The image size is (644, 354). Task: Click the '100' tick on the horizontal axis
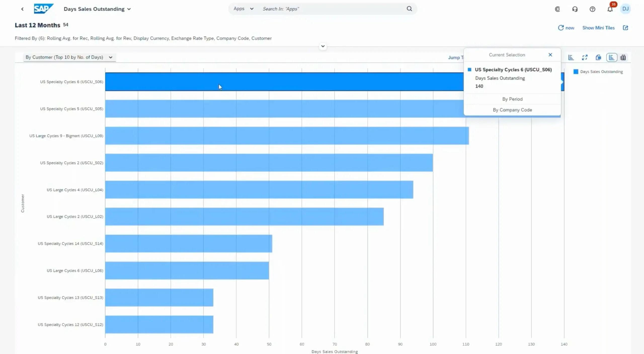click(433, 344)
